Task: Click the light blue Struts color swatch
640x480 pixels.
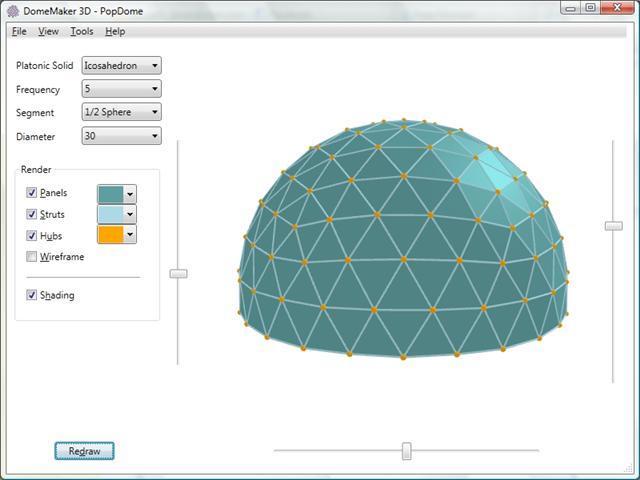Action: pyautogui.click(x=111, y=214)
